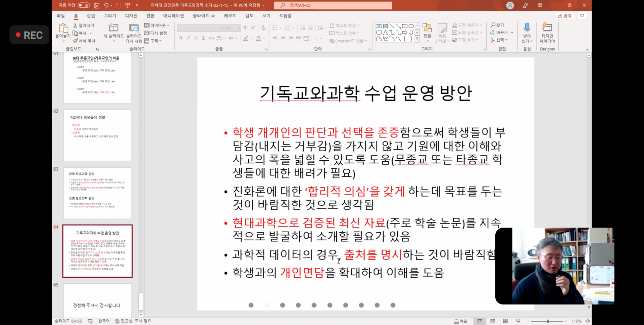Collapse the ribbon with the chevron
Image resolution: width=644 pixels, height=325 pixels.
[587, 49]
